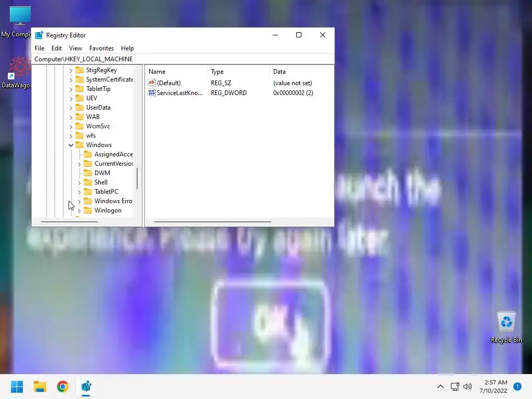Open the Edit menu

coord(56,48)
